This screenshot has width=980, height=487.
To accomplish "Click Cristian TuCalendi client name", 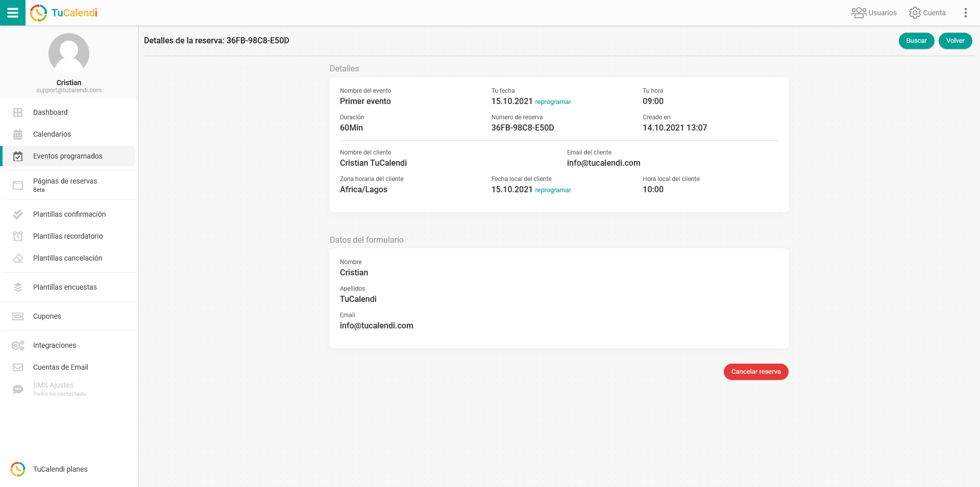I will [x=373, y=163].
